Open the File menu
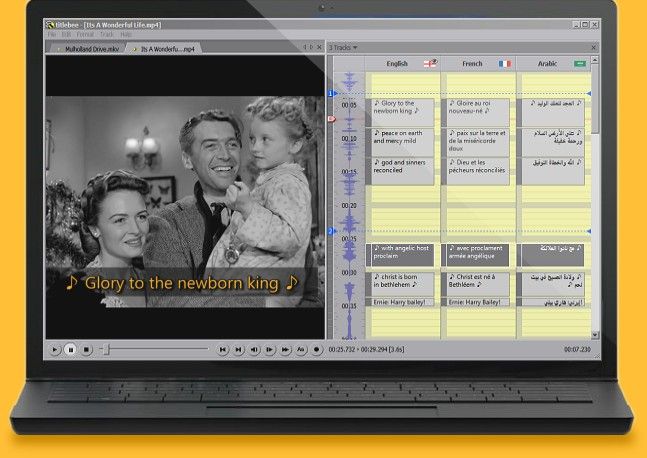 [52, 34]
